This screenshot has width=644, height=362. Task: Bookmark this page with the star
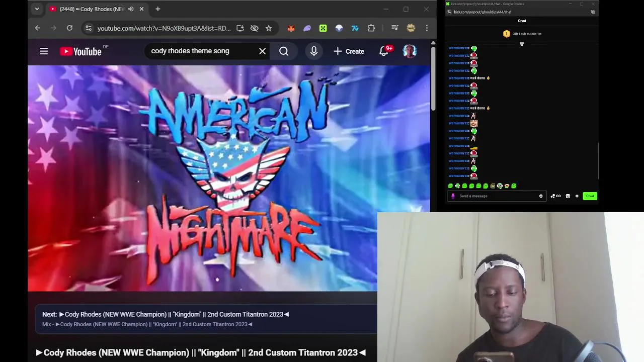pyautogui.click(x=269, y=28)
